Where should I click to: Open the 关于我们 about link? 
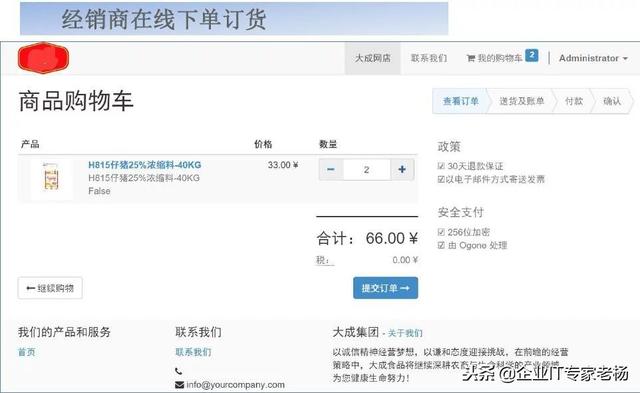pos(405,333)
